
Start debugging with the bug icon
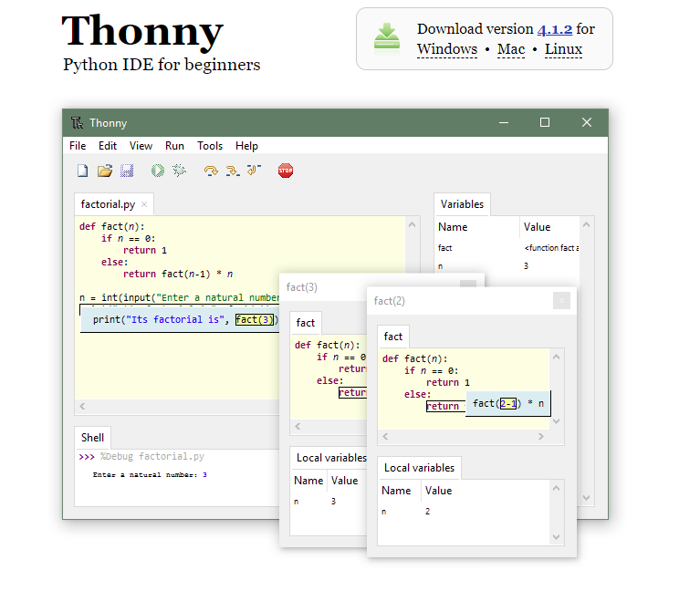180,171
